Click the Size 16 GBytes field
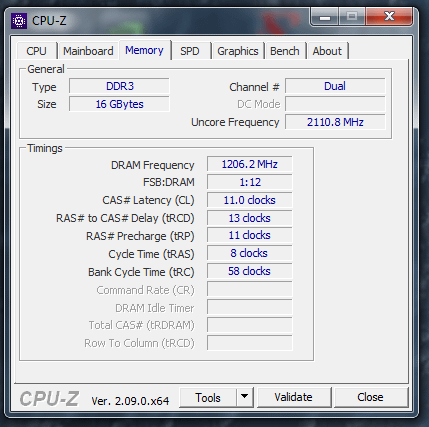This screenshot has width=429, height=427. (x=119, y=104)
